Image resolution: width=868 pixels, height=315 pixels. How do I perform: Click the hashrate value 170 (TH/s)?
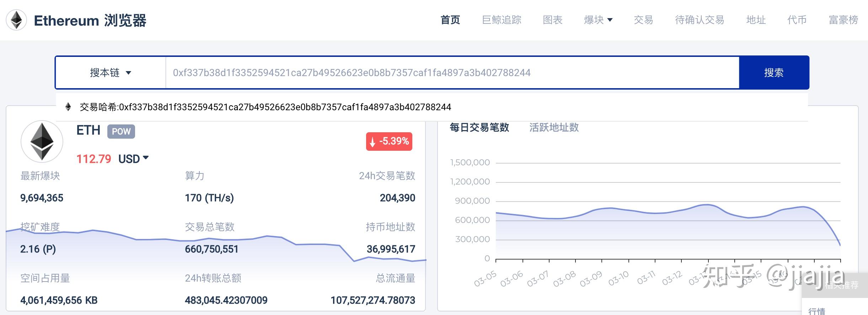click(x=209, y=198)
